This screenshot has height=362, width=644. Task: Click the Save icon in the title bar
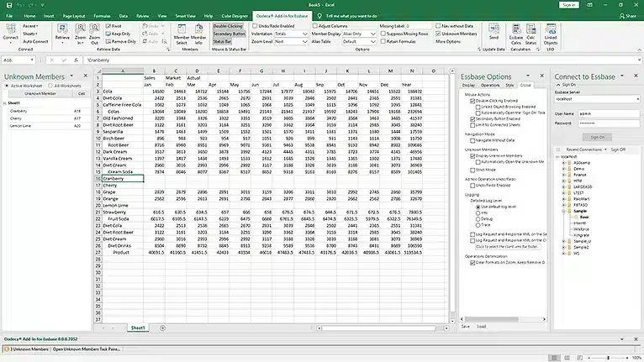(x=9, y=5)
